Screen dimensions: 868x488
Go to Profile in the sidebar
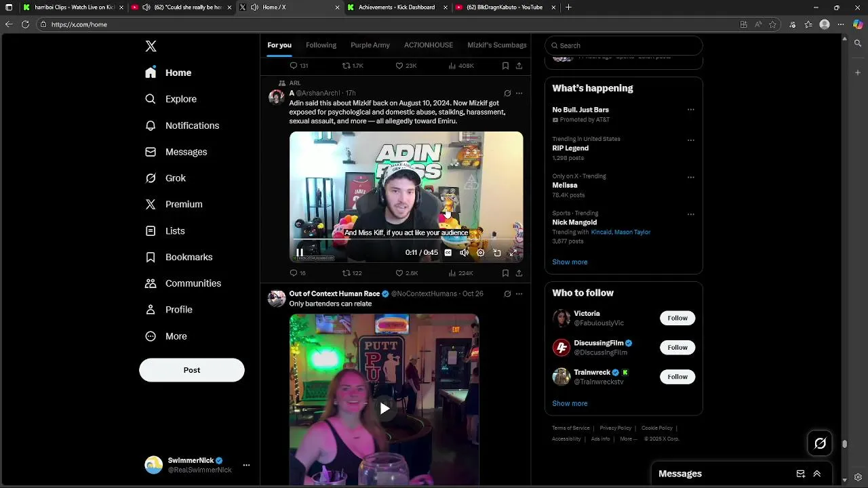coord(169,310)
